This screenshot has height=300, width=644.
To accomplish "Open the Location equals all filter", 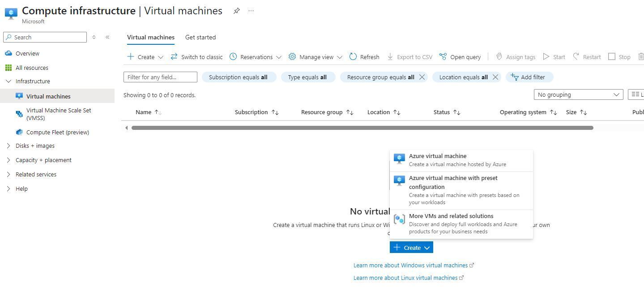I will (463, 77).
